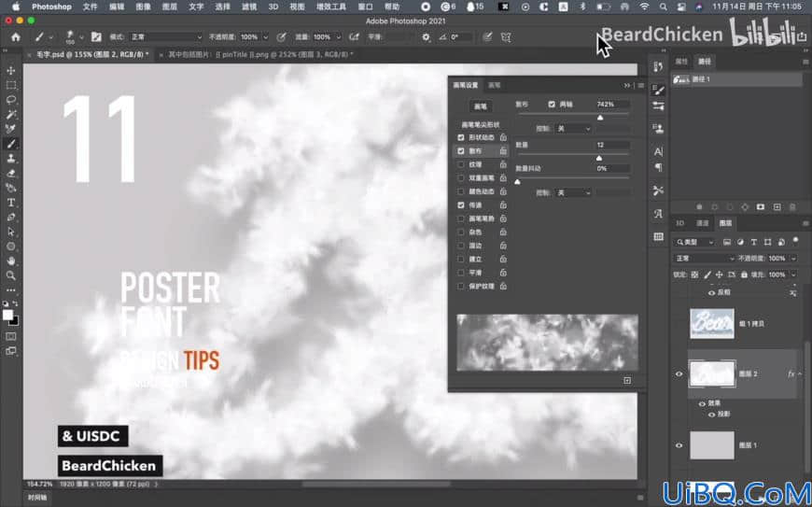Viewport: 812px width, 507px height.
Task: Open the Character panel icon in dock
Action: point(658,152)
